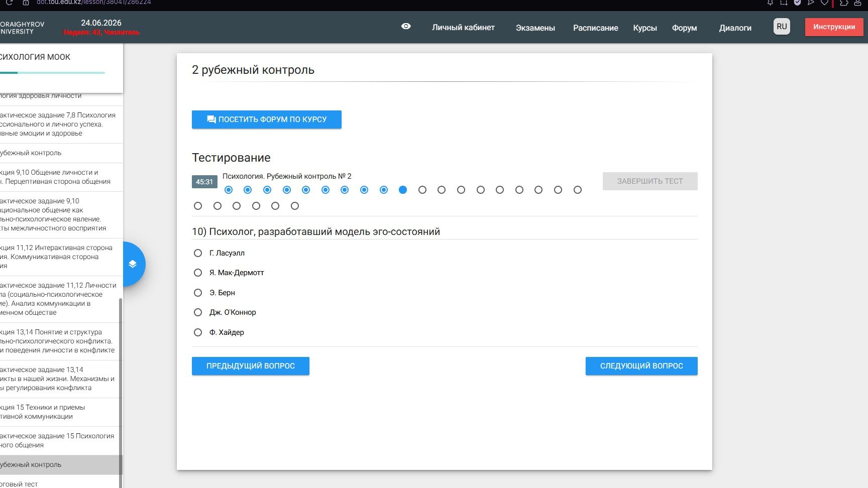Viewport: 868px width, 488px height.
Task: Click the browser snapshot capture icon
Action: coord(784,3)
